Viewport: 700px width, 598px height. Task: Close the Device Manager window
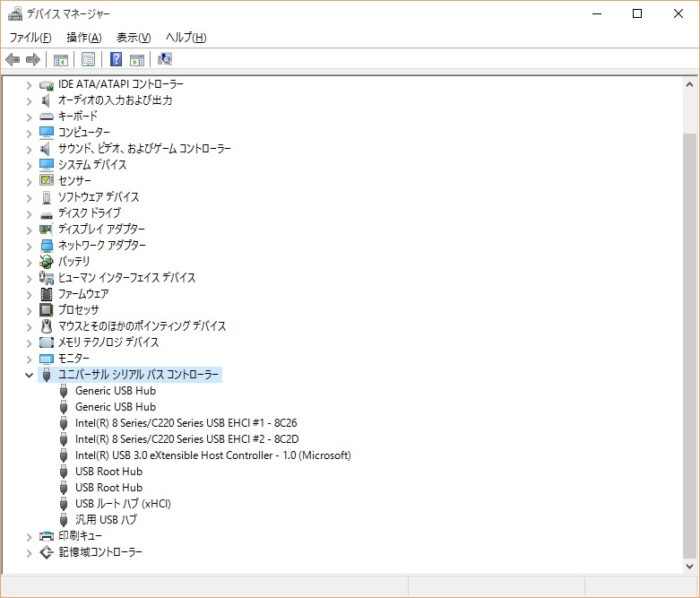[679, 14]
